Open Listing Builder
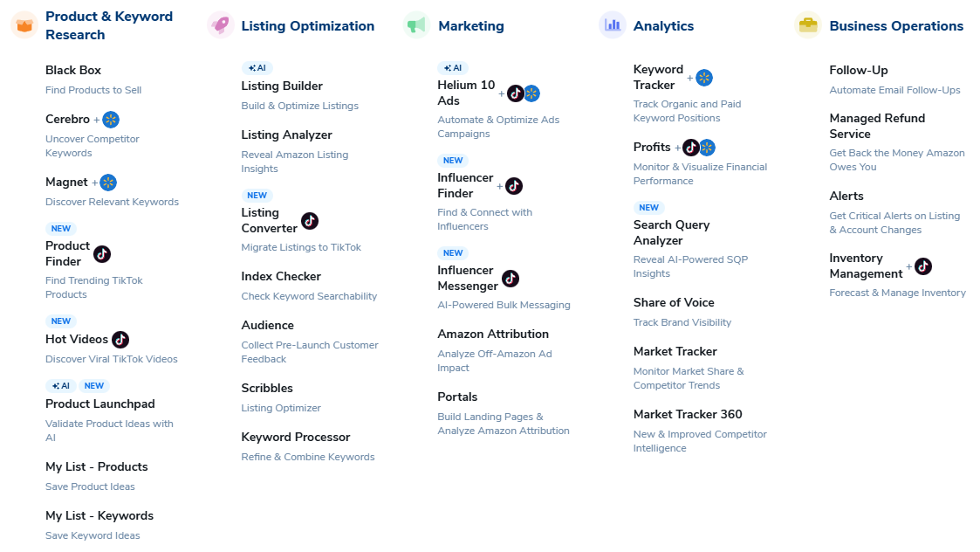The width and height of the screenshot is (980, 552). click(282, 86)
